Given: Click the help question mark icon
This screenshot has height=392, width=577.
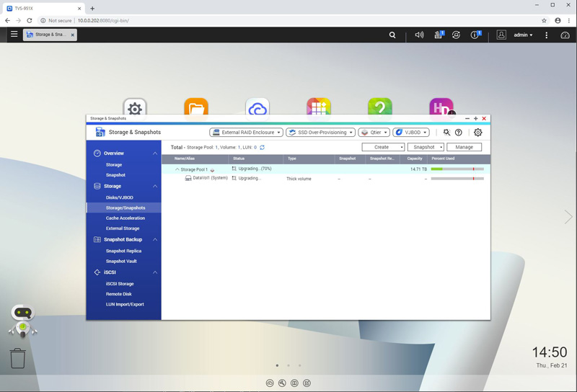Looking at the screenshot, I should [x=459, y=133].
